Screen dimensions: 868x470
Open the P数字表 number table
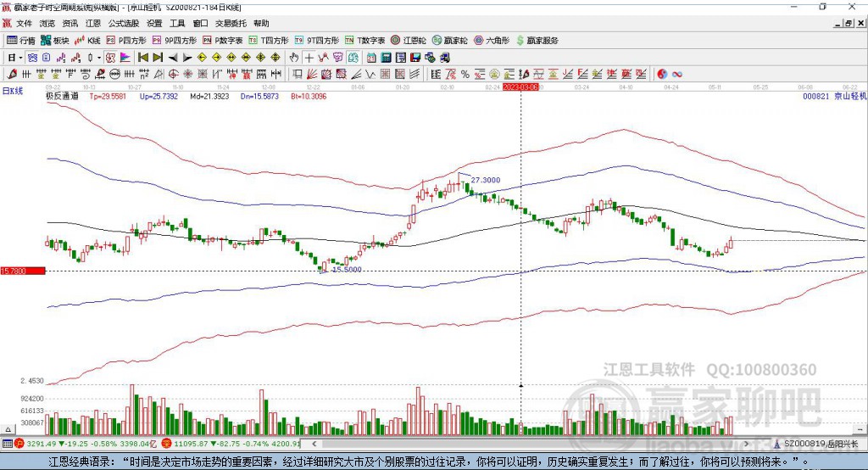pos(223,41)
